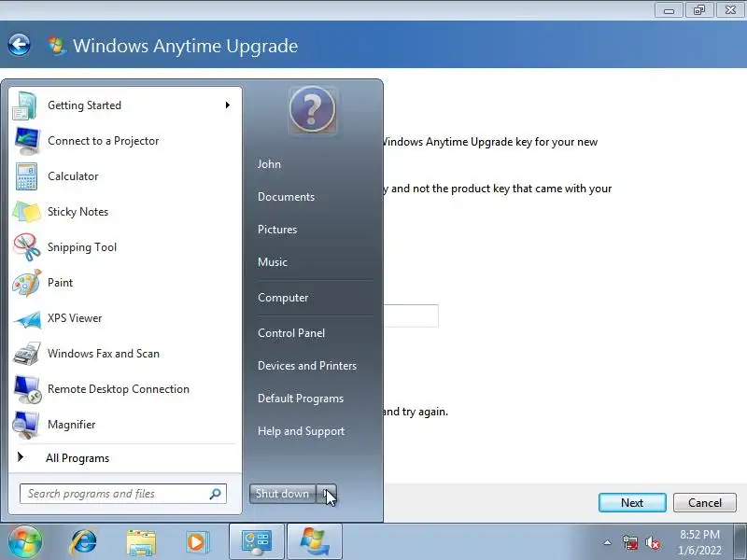Select Calculator text label
Image resolution: width=747 pixels, height=560 pixels.
(73, 176)
